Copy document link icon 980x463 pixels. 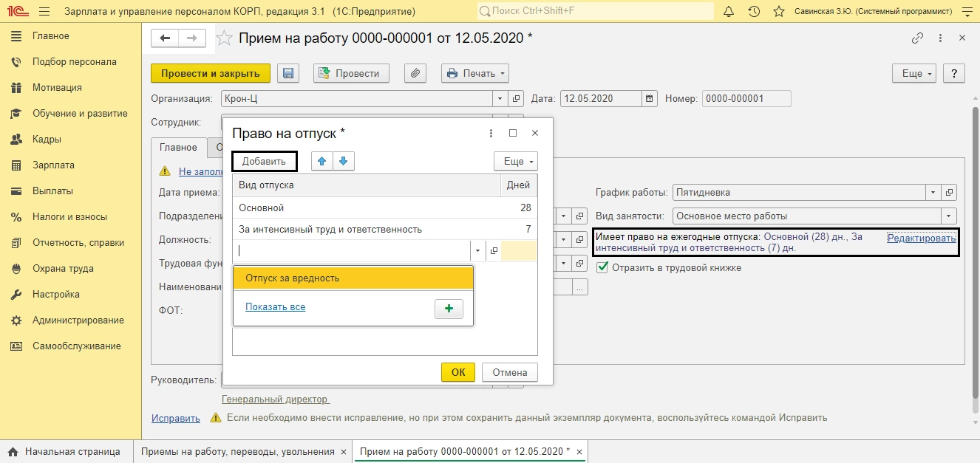tap(917, 38)
